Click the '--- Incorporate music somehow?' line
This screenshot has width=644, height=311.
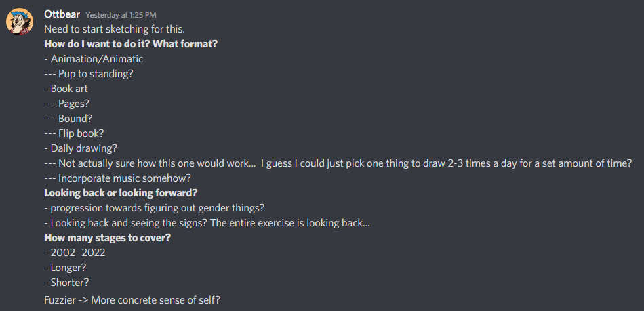click(117, 178)
